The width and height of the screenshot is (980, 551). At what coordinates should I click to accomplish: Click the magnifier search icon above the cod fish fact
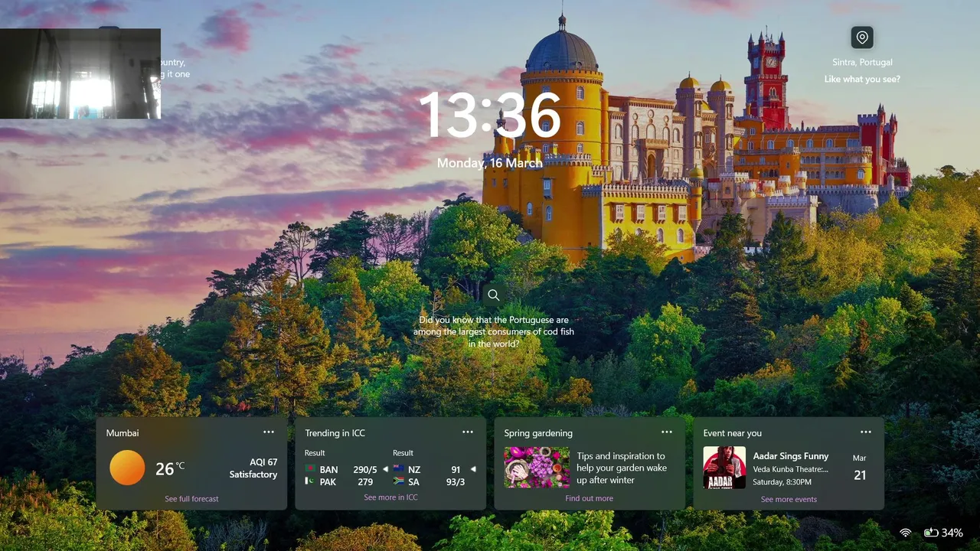click(x=494, y=295)
